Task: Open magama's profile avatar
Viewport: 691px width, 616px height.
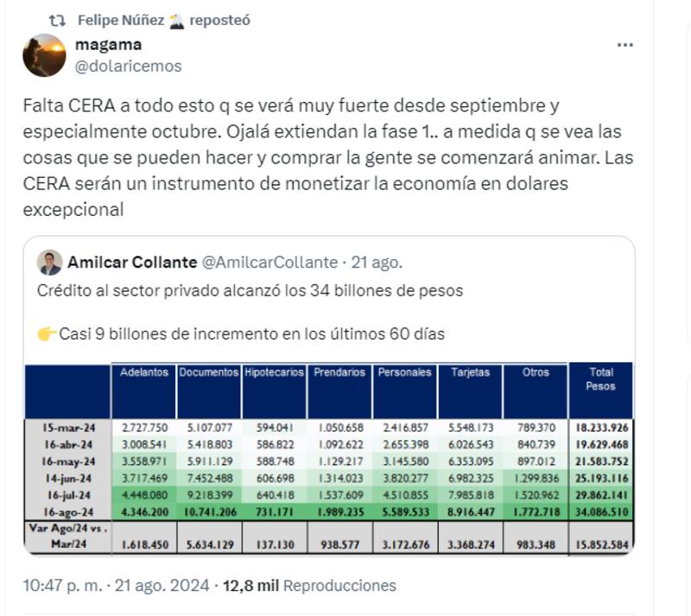Action: point(44,55)
